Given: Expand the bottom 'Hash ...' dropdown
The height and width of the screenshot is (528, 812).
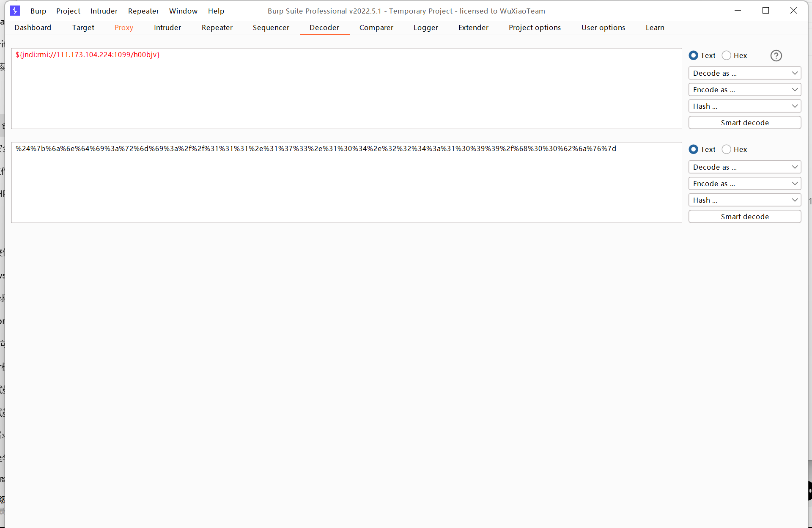Looking at the screenshot, I should (x=745, y=200).
